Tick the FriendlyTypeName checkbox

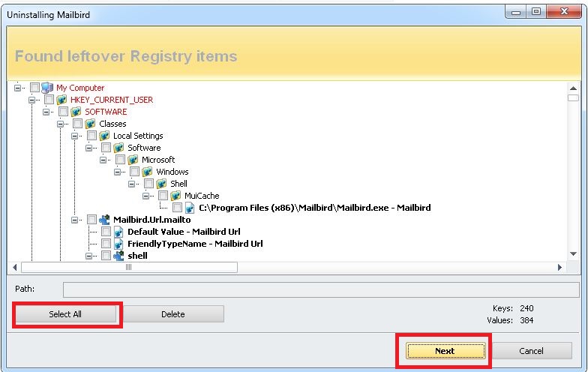106,243
